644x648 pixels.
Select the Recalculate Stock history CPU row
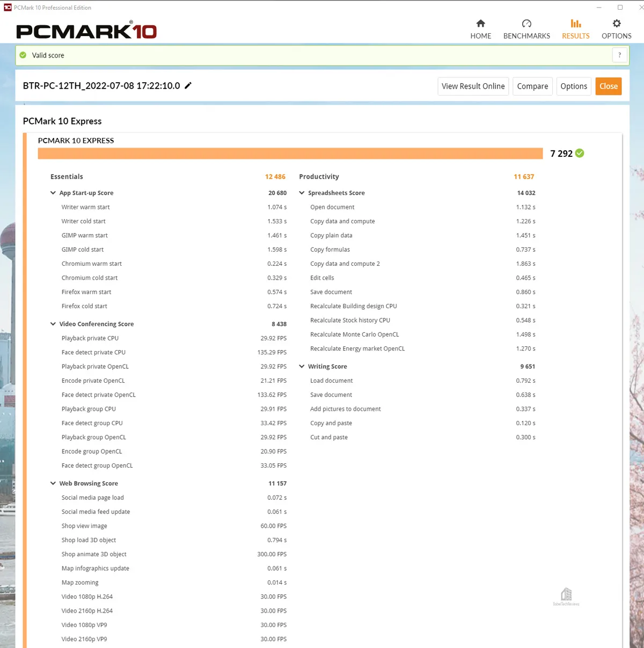click(x=423, y=320)
